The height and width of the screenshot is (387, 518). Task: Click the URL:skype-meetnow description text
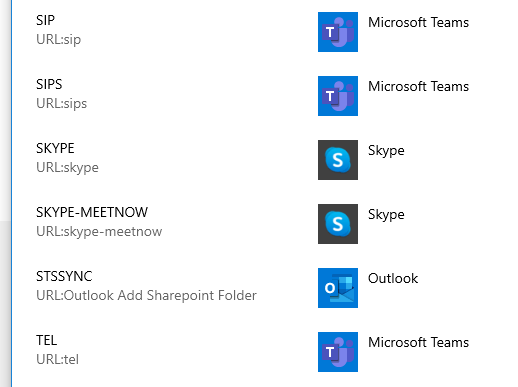click(x=99, y=231)
